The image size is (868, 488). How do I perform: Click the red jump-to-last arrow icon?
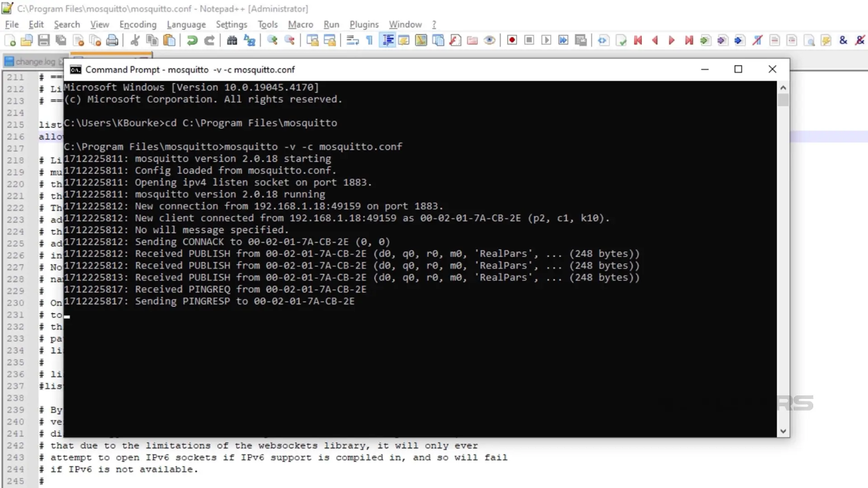point(689,41)
